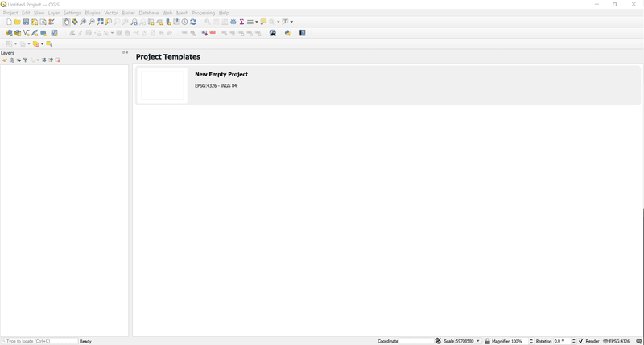Viewport: 644px width, 345px height.
Task: Open the Processing Toolbox gear icon
Action: point(233,22)
